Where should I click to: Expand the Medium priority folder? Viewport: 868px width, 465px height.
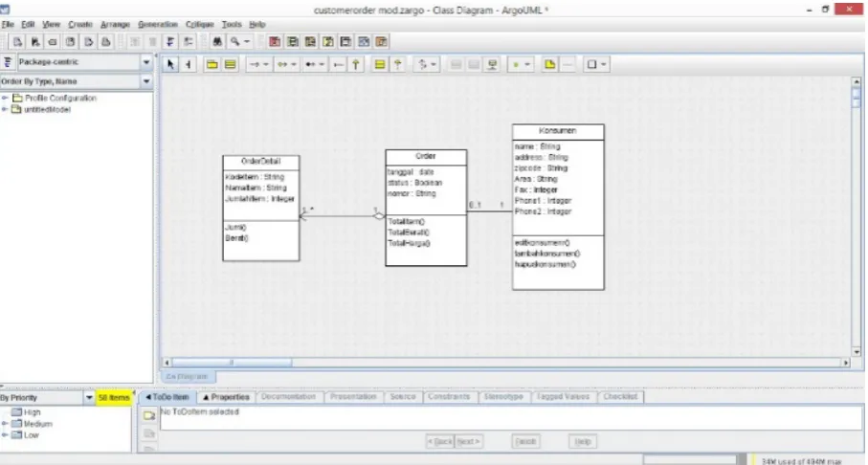coord(5,424)
